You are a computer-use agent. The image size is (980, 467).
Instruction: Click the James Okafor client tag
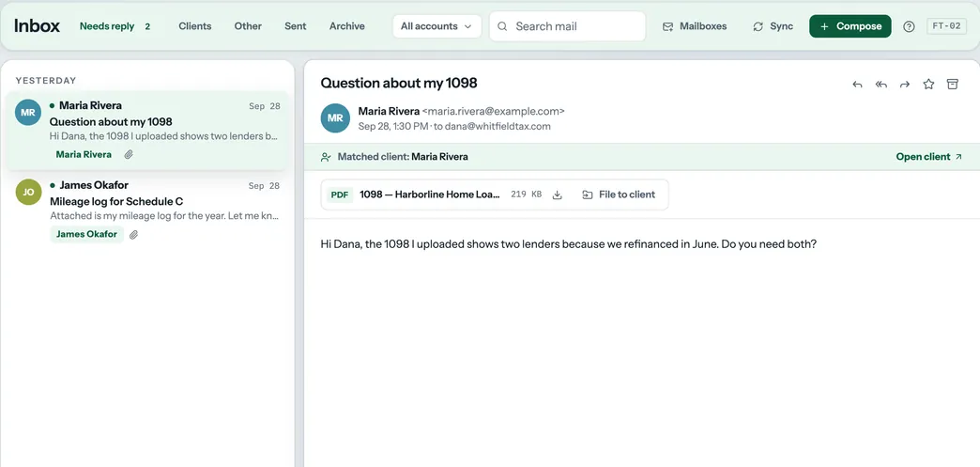tap(87, 234)
